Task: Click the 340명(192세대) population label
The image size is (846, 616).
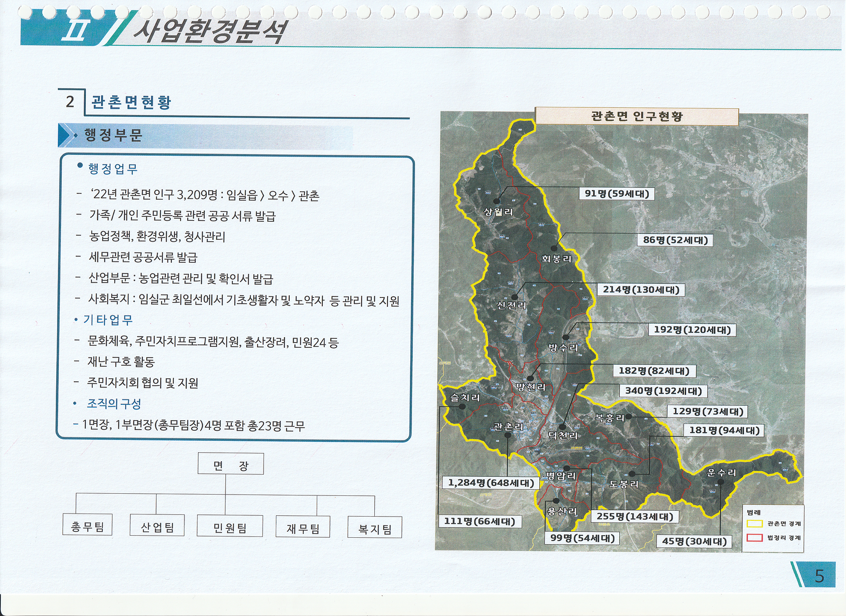Action: point(663,391)
